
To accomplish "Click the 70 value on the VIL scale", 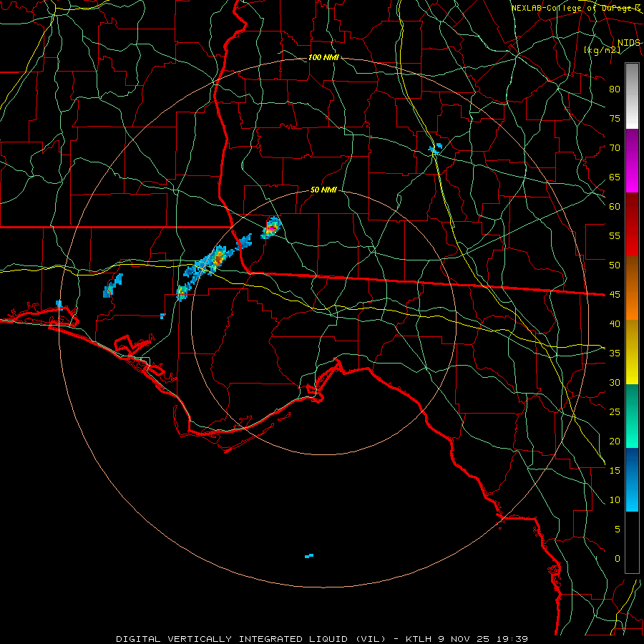I will tap(615, 148).
